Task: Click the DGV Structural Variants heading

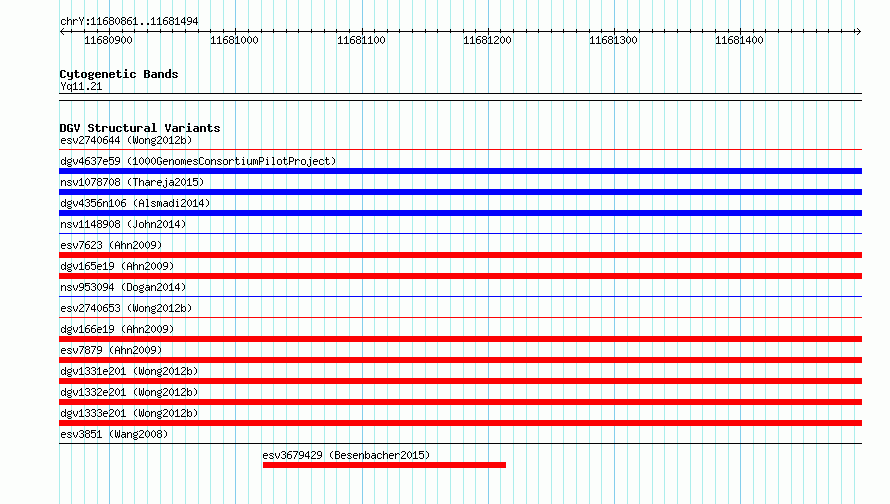Action: [140, 128]
